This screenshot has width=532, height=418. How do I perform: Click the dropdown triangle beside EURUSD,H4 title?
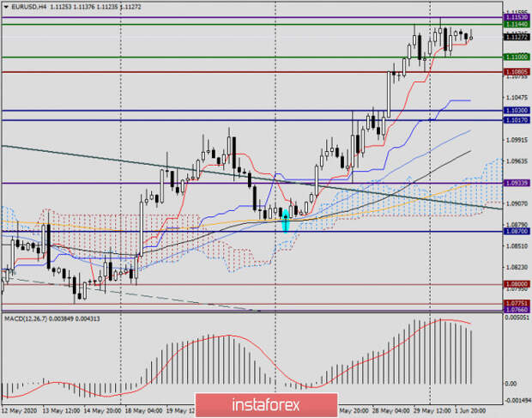point(6,7)
